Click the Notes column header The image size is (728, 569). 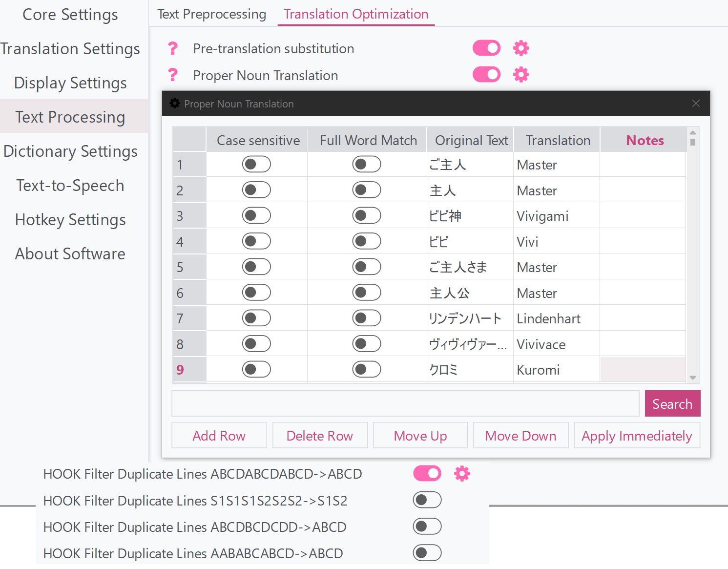tap(643, 140)
